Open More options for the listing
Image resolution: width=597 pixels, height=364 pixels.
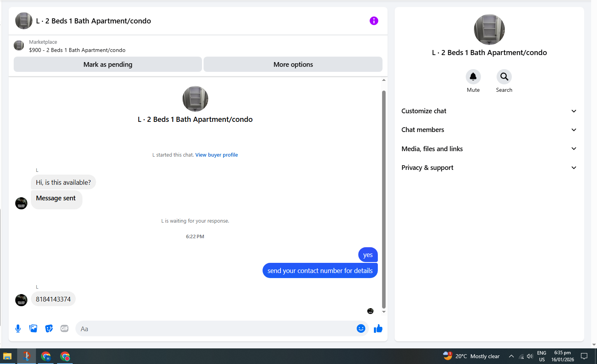(293, 64)
